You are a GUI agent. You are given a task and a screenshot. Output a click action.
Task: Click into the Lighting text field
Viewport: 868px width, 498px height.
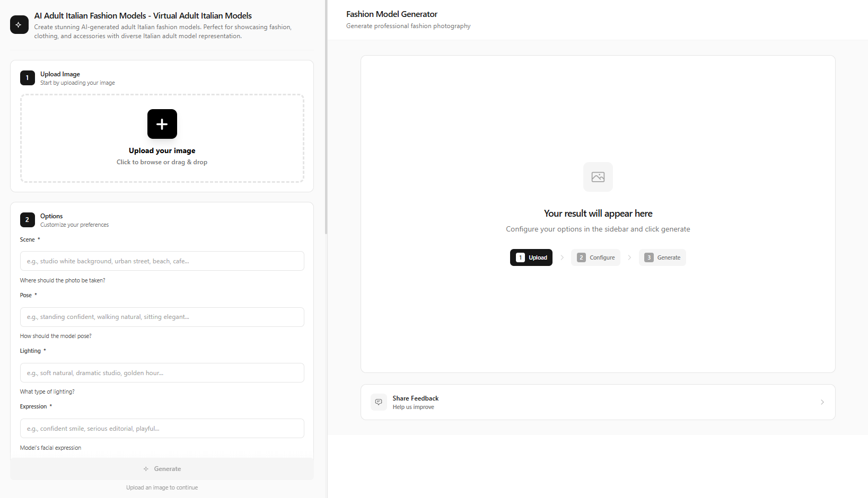pos(162,373)
